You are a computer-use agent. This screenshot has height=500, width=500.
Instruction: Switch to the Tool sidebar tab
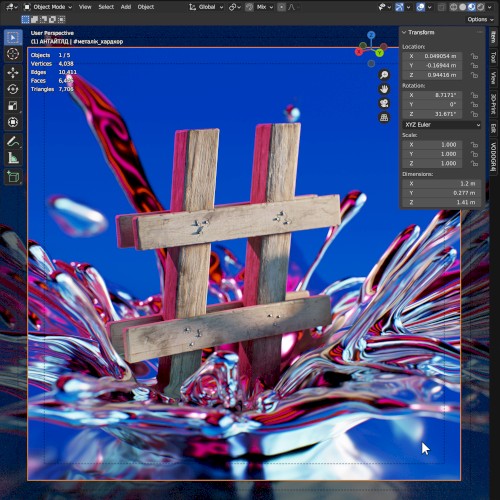(494, 57)
